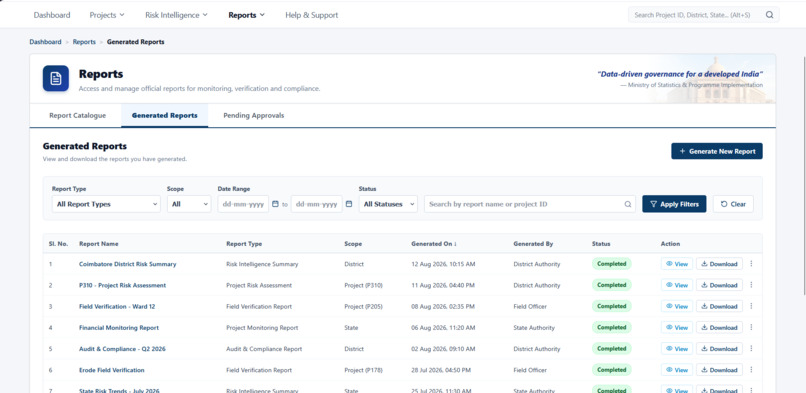This screenshot has height=393, width=806.
Task: Apply the selected filters
Action: point(674,204)
